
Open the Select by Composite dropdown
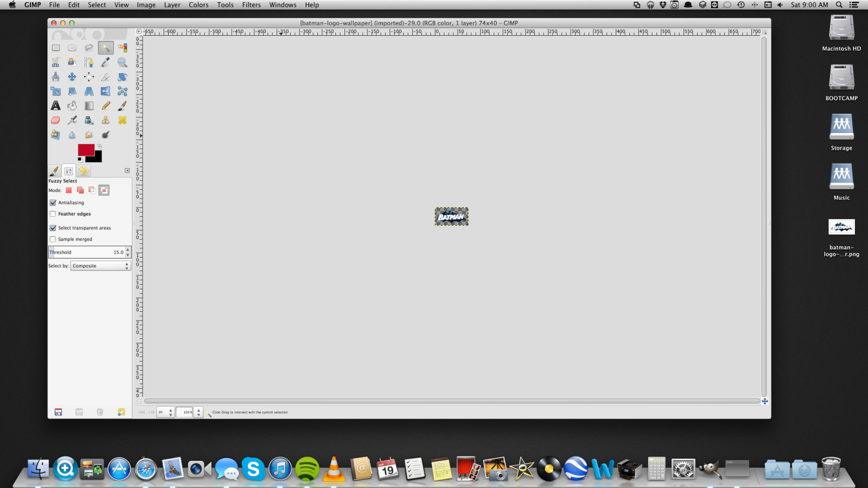[100, 266]
